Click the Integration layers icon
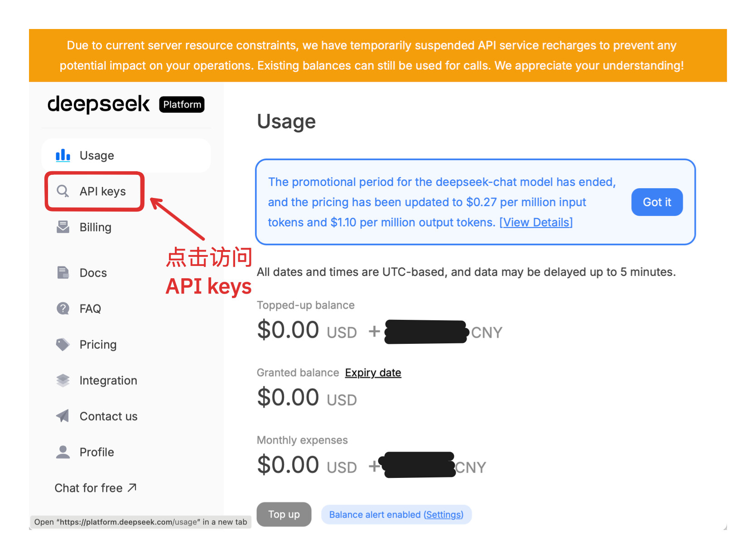 click(x=63, y=381)
